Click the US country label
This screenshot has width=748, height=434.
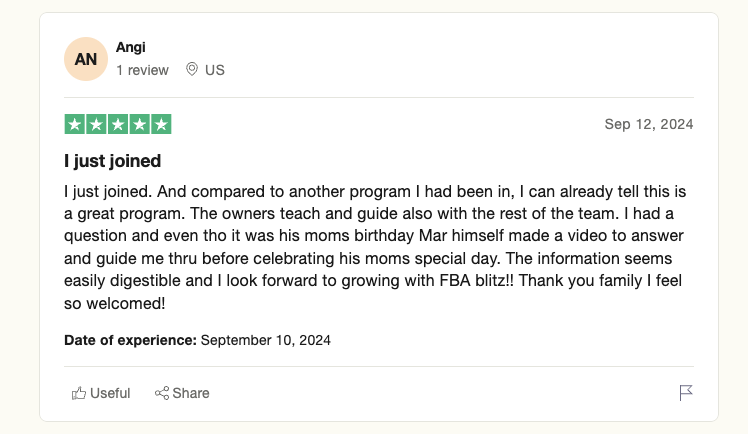[x=215, y=70]
